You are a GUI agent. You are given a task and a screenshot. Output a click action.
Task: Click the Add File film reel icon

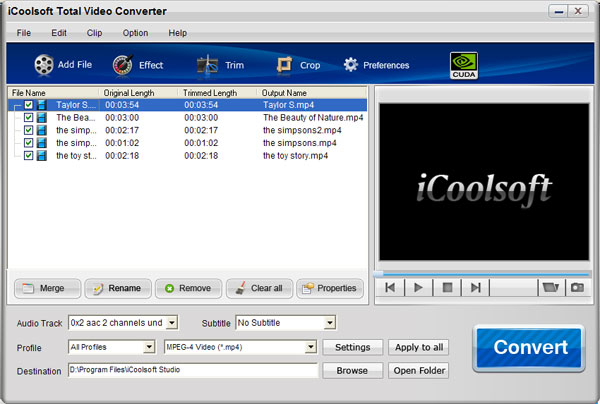click(x=44, y=64)
